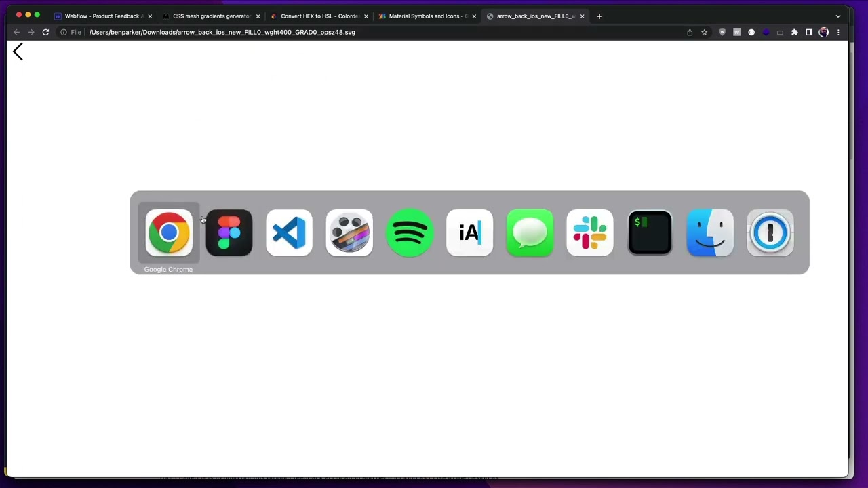The height and width of the screenshot is (488, 868).
Task: Open the shield W extension
Action: [x=722, y=32]
